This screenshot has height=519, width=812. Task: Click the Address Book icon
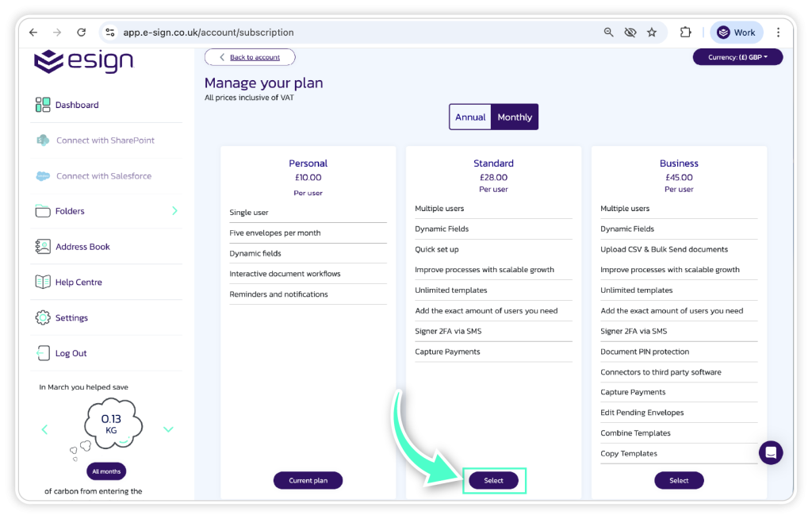click(43, 247)
